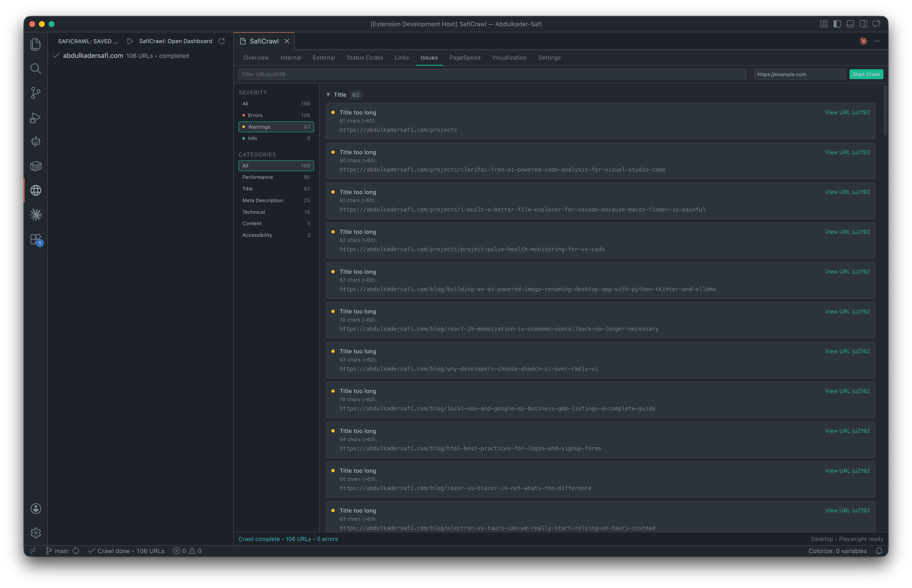Select the Search icon in the activity bar
912x588 pixels.
point(35,69)
